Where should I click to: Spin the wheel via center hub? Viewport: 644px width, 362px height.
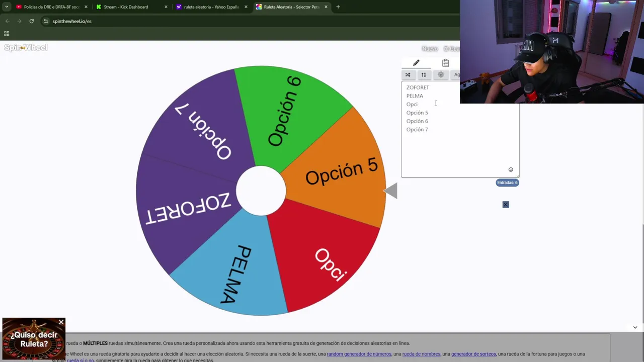tap(261, 191)
